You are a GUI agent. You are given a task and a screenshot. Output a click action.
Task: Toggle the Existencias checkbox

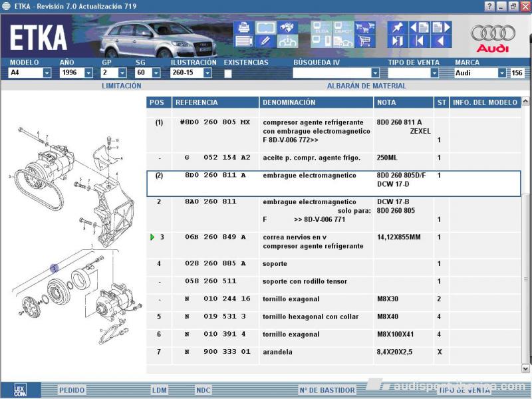[x=228, y=73]
